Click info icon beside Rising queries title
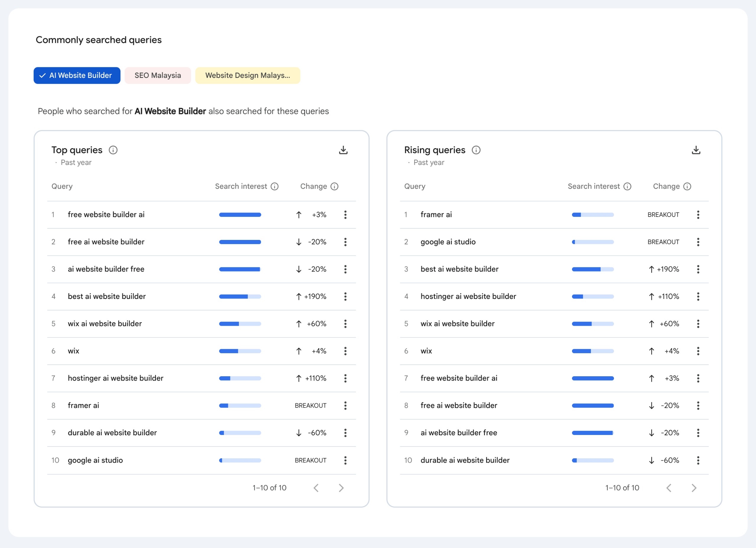This screenshot has height=548, width=756. click(x=476, y=150)
